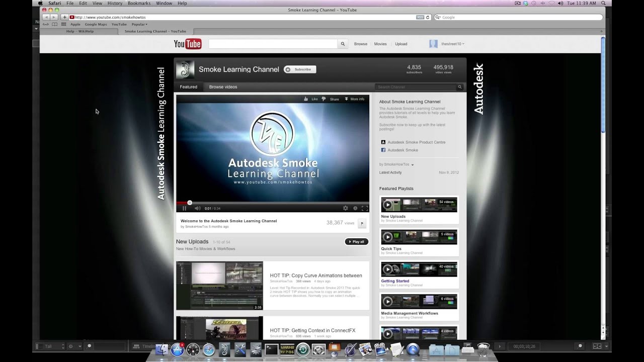Go forward with Safari forward arrow
Viewport: 644px width, 362px height.
pos(54,17)
